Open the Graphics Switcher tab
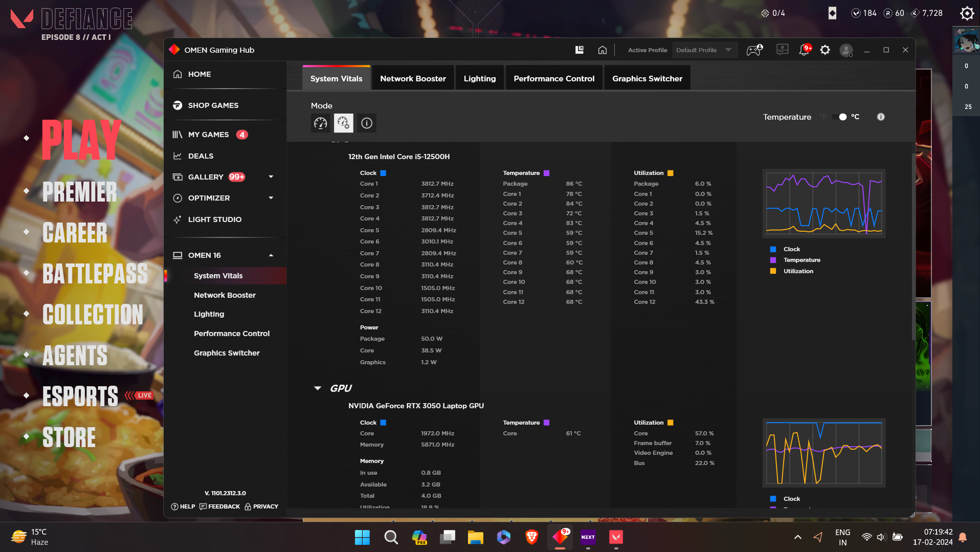 pyautogui.click(x=647, y=78)
